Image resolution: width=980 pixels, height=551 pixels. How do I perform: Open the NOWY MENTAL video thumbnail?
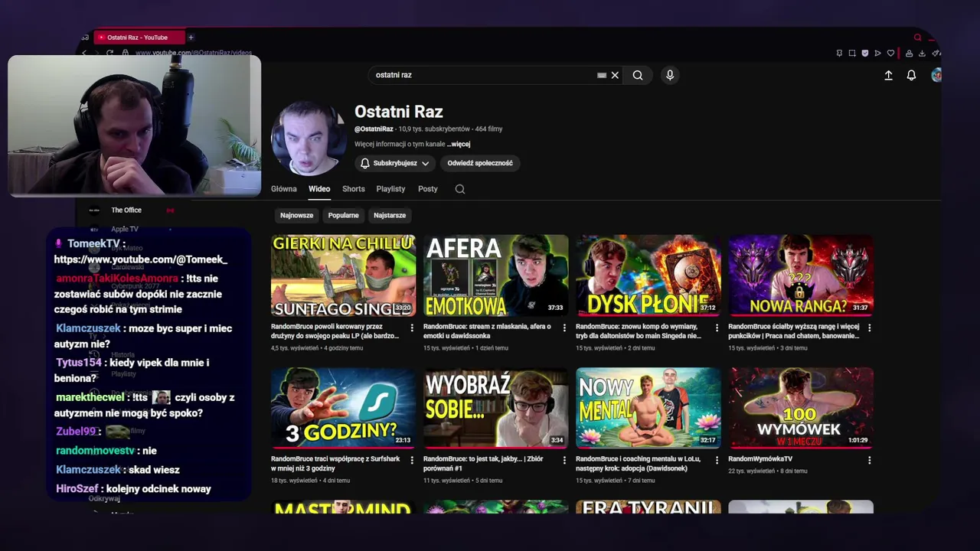pos(648,408)
